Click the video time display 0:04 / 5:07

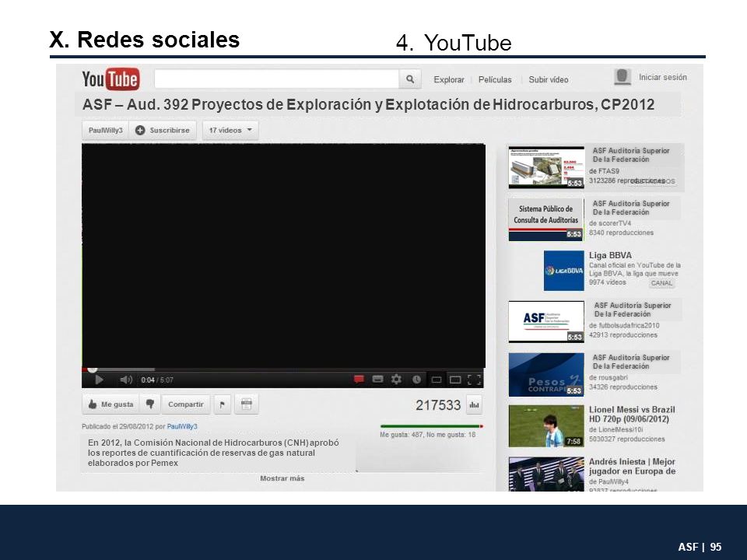click(157, 380)
